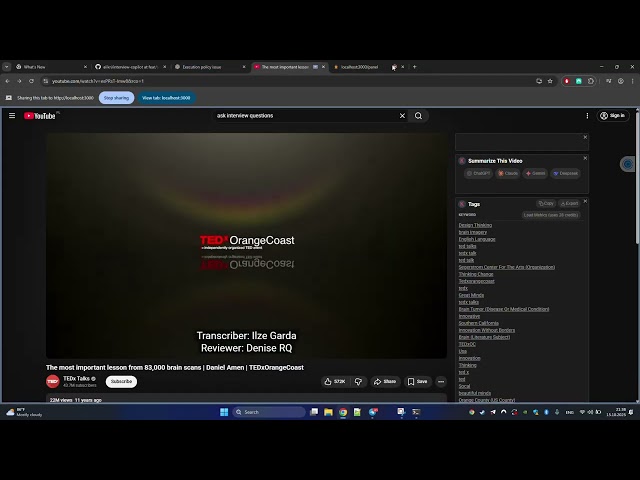Open the Extensions puzzle icon

point(591,81)
